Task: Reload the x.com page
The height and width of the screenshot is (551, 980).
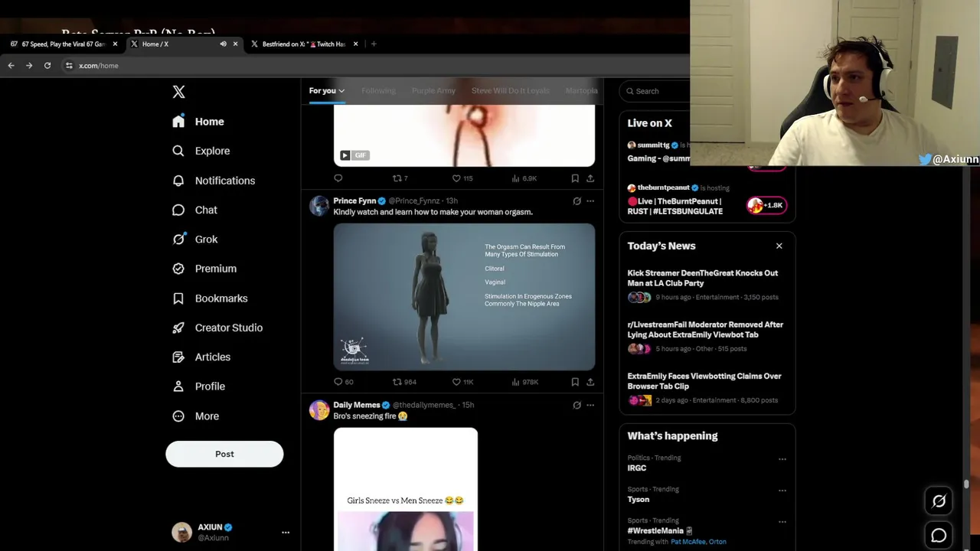Action: tap(47, 66)
